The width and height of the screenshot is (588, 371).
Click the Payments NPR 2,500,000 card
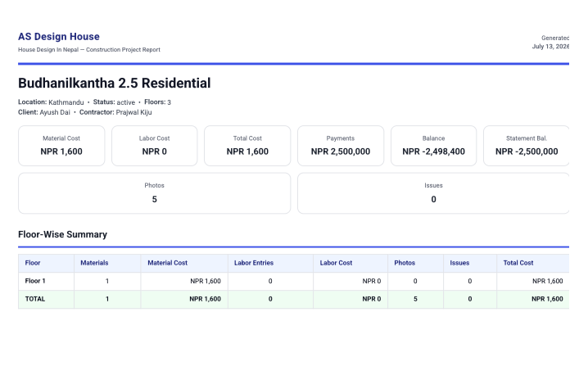click(341, 146)
